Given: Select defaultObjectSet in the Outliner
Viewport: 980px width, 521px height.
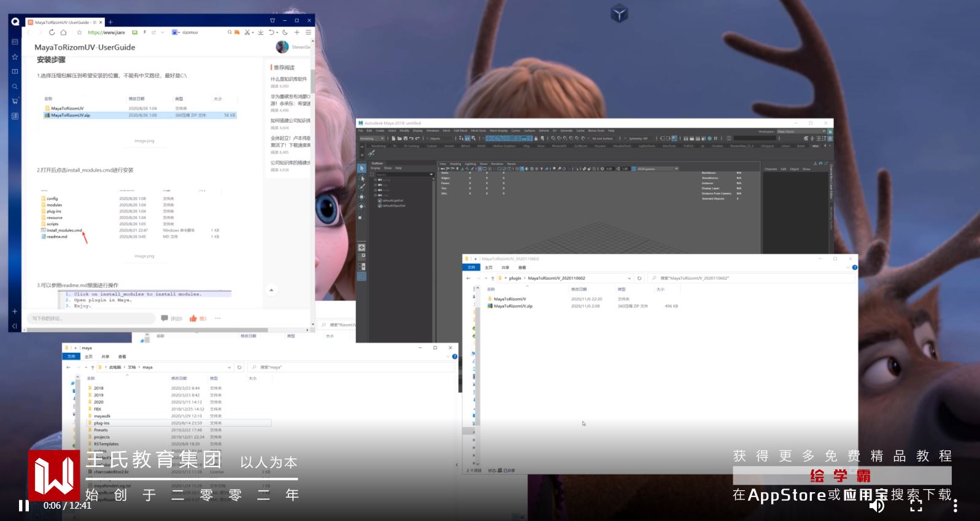Looking at the screenshot, I should point(393,206).
